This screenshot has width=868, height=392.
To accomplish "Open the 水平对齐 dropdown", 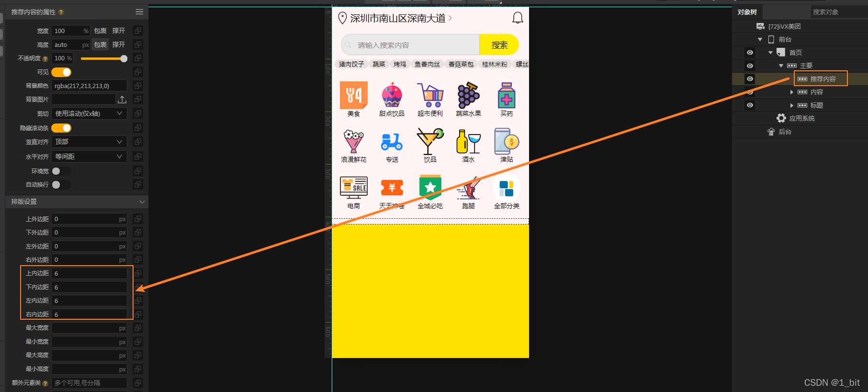I will 89,157.
